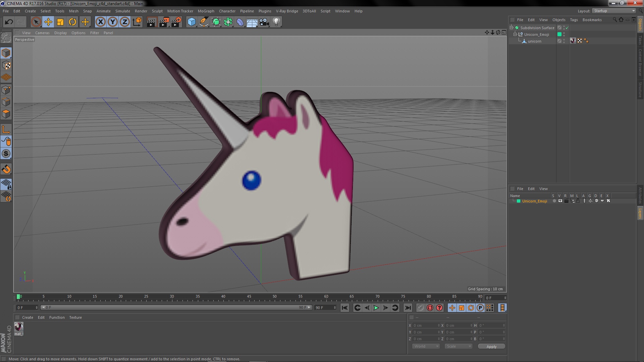Render to Picture Viewer

coord(164,22)
